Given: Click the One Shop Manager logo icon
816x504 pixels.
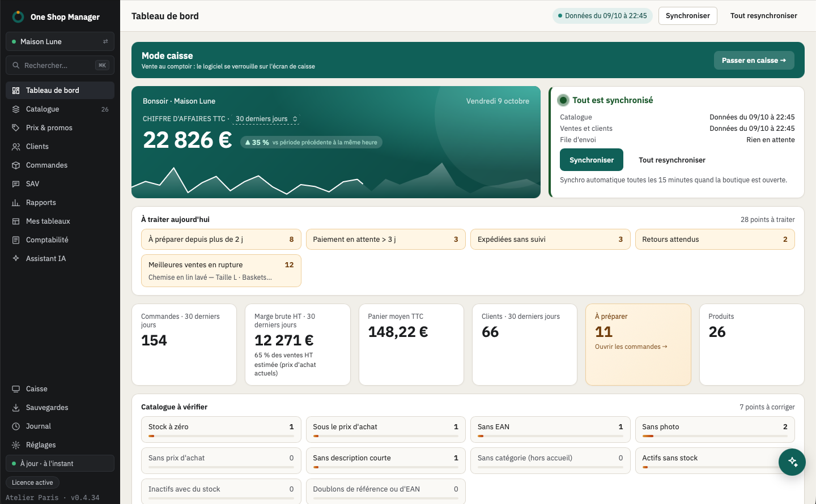Looking at the screenshot, I should point(18,17).
